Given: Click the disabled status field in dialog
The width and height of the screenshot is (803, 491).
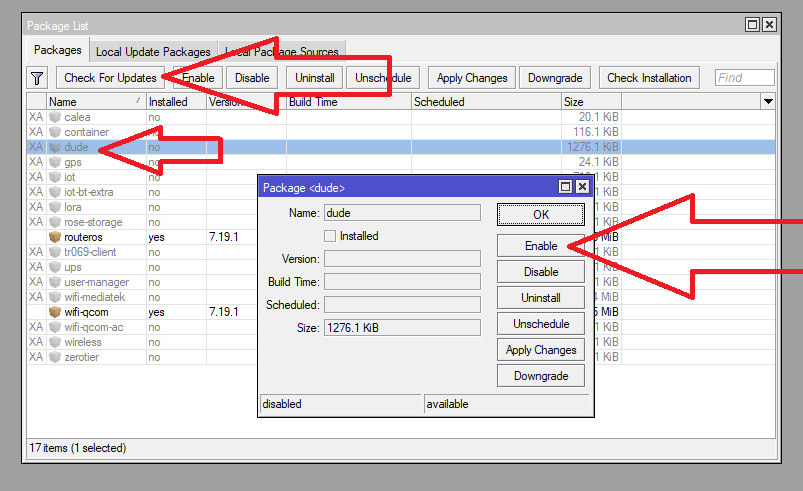Looking at the screenshot, I should click(341, 404).
